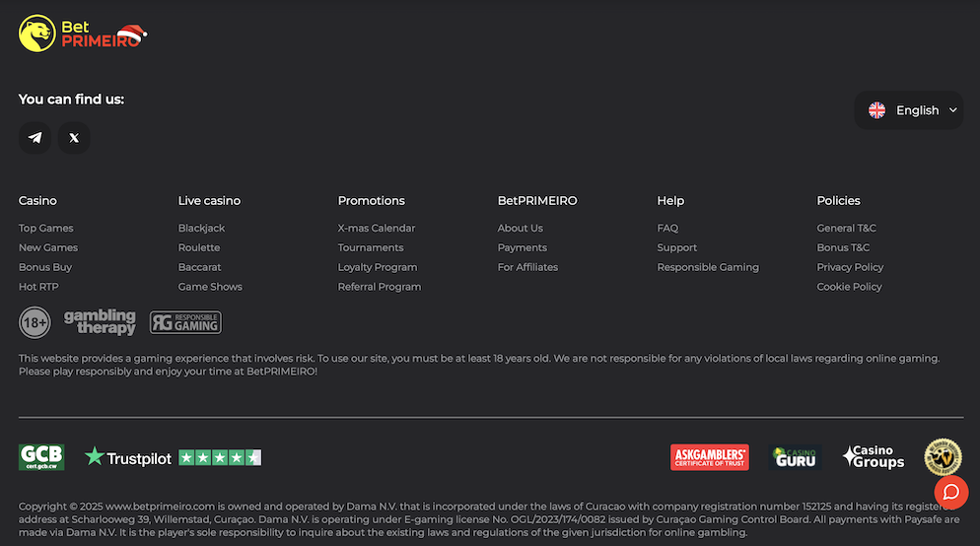This screenshot has width=980, height=546.
Task: Click the BetPRIMEIRO logo
Action: tap(83, 34)
